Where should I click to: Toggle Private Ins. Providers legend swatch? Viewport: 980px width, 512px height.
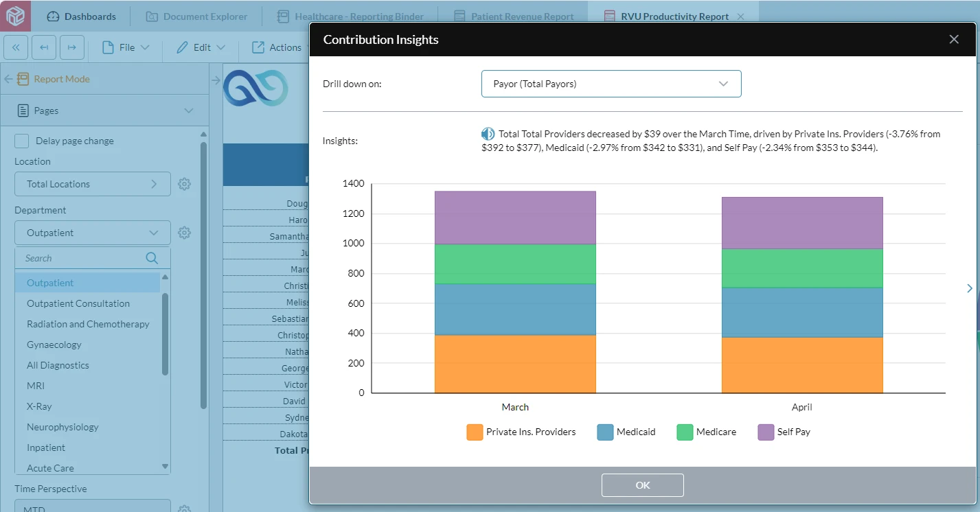click(x=475, y=432)
